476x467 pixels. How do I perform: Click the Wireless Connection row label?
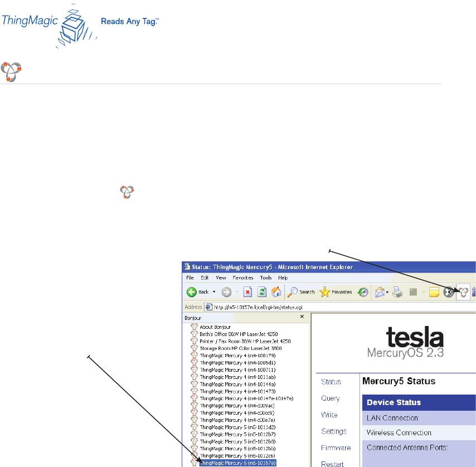(399, 432)
